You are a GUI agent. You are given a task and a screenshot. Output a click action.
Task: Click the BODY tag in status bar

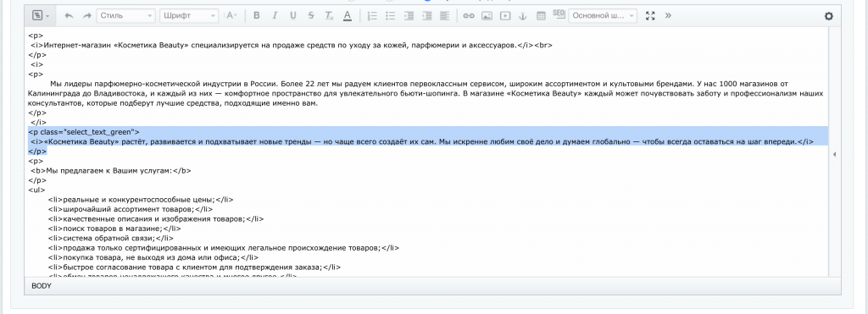click(41, 286)
